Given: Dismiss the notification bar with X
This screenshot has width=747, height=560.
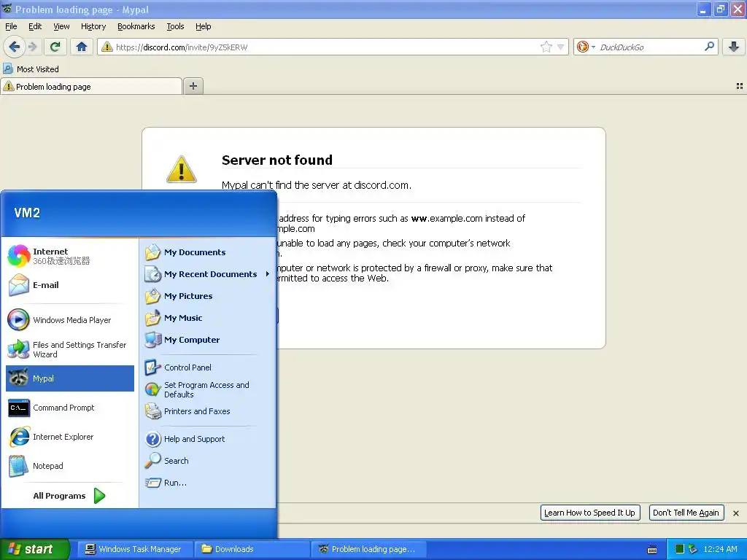Looking at the screenshot, I should click(736, 513).
